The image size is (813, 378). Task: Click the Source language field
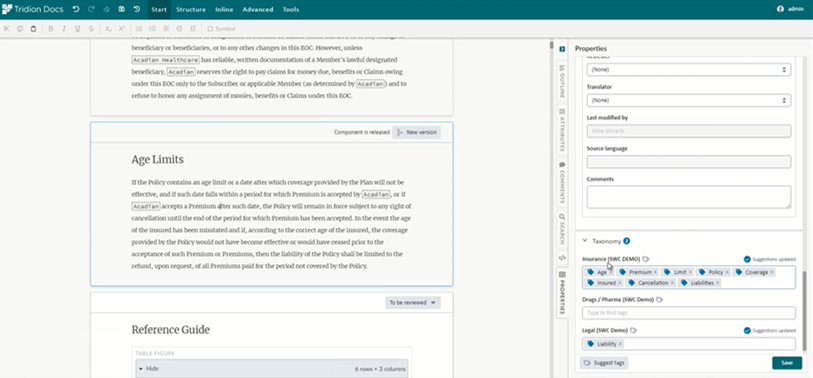click(689, 162)
